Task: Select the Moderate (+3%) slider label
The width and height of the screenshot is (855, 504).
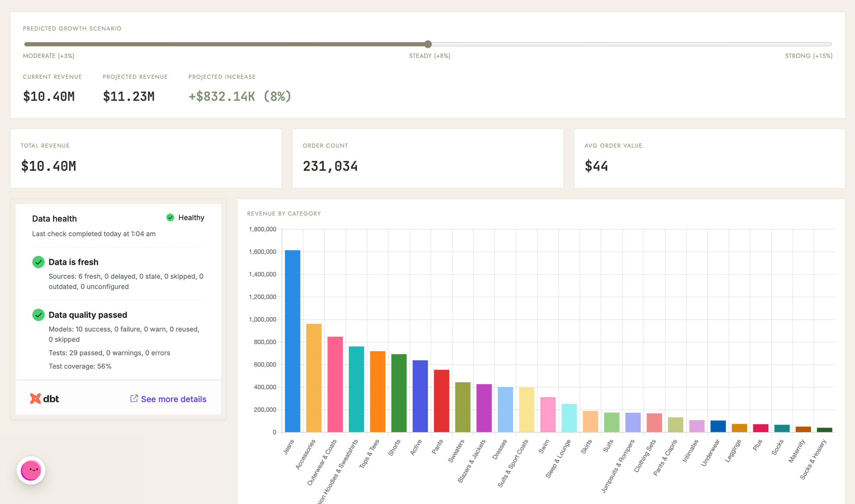Action: click(x=48, y=56)
